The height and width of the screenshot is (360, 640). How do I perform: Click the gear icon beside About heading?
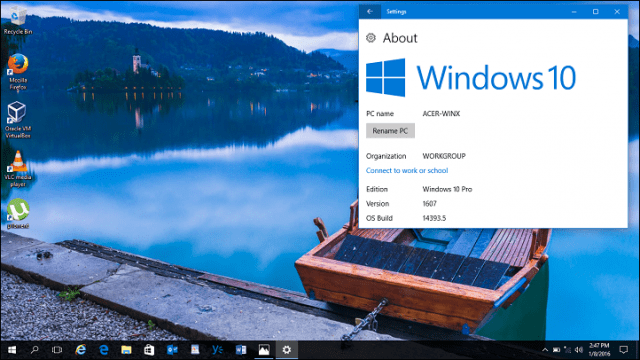point(371,38)
